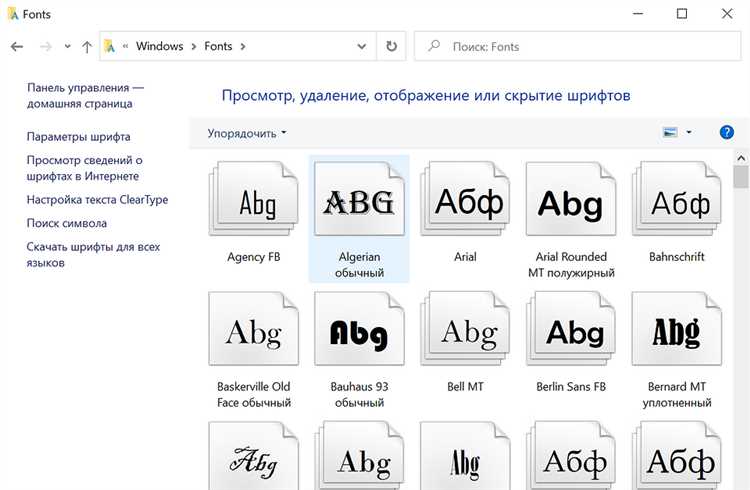This screenshot has height=490, width=750.
Task: Click the Refresh button near address bar
Action: [x=391, y=46]
